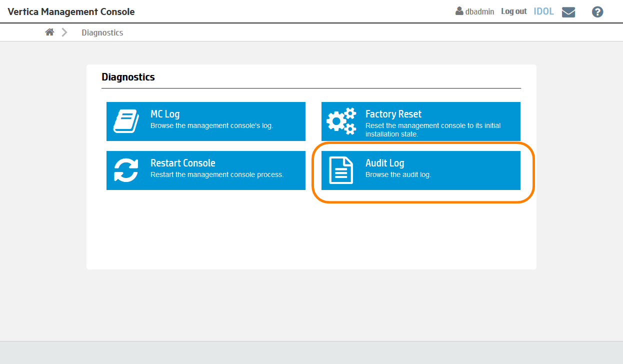The image size is (623, 364).
Task: Click the breadcrumb chevron separator
Action: pos(64,32)
